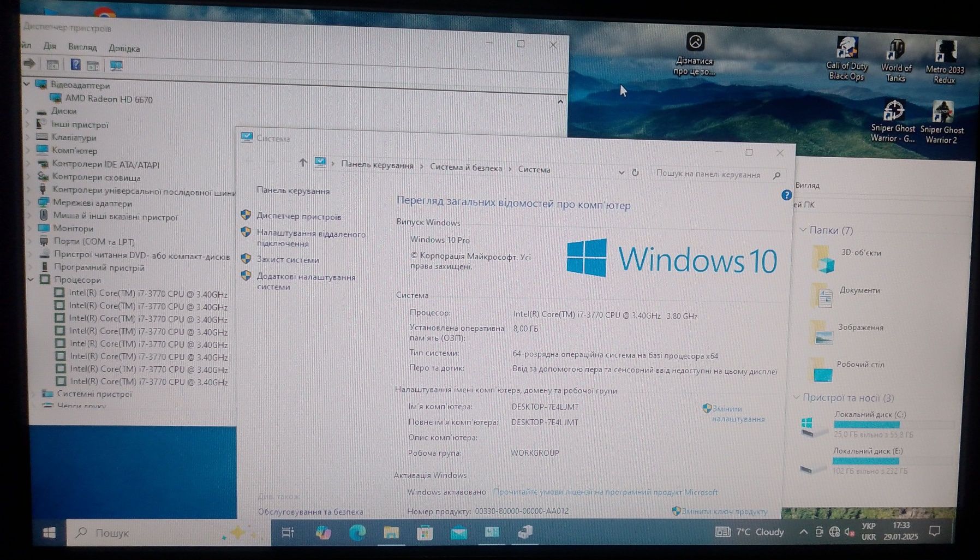Image resolution: width=980 pixels, height=560 pixels.
Task: Open the Довідка menu in Device Manager
Action: (x=124, y=48)
